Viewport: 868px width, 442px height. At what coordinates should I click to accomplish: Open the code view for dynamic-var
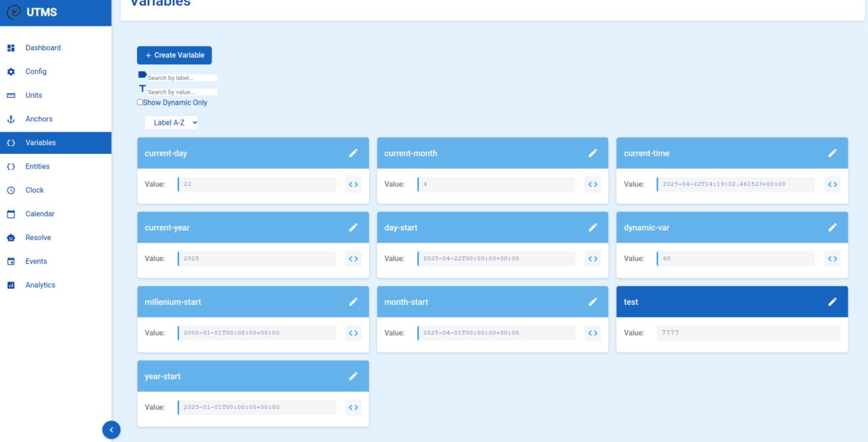(832, 259)
